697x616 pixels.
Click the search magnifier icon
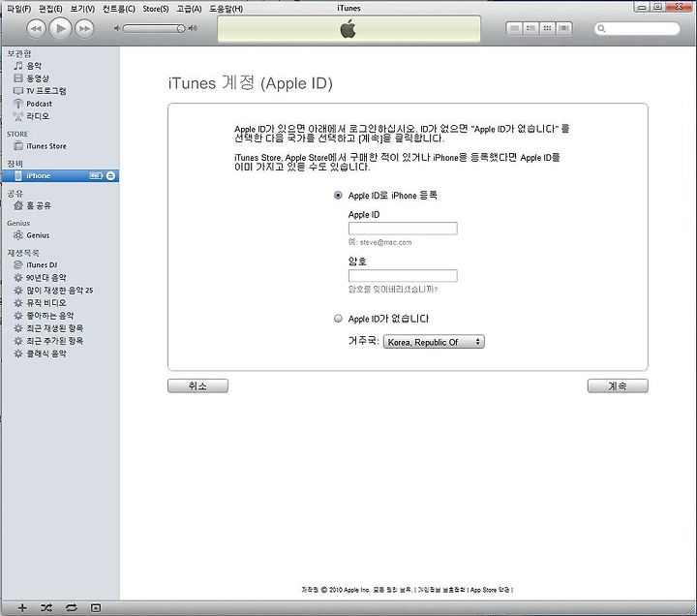click(x=601, y=29)
